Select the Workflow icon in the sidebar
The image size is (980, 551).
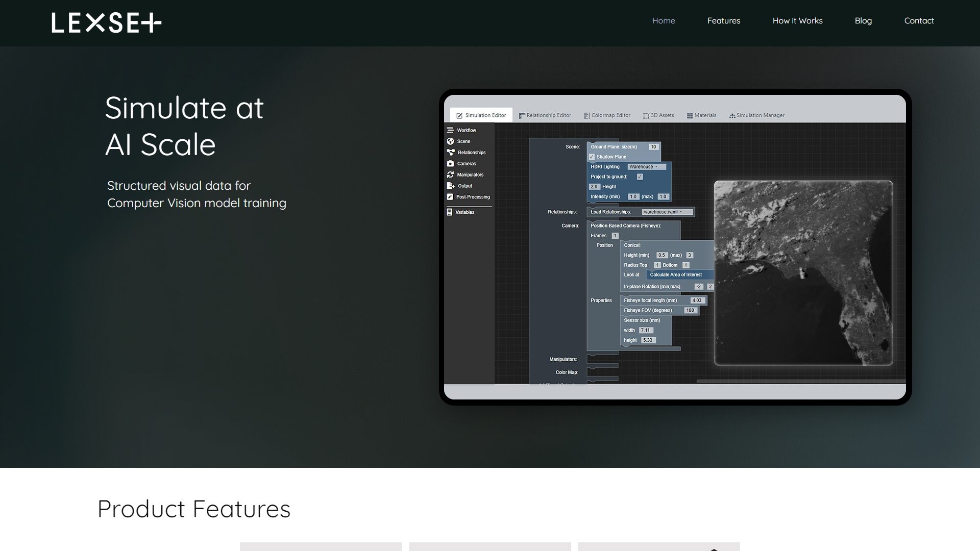tap(451, 130)
